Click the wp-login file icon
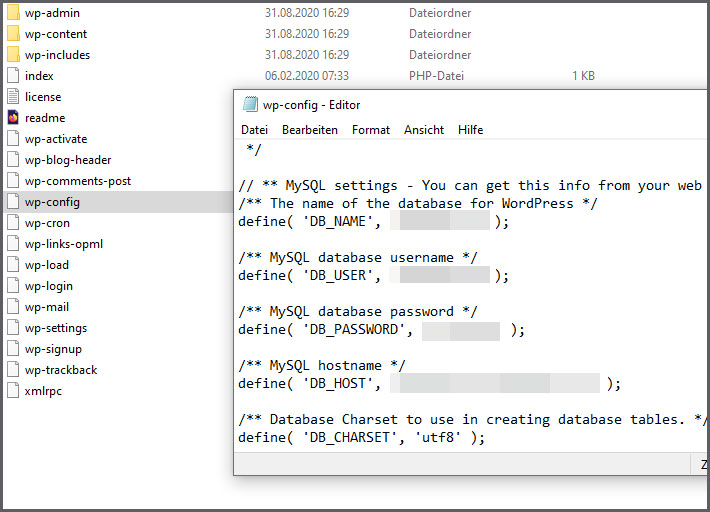 (x=14, y=286)
